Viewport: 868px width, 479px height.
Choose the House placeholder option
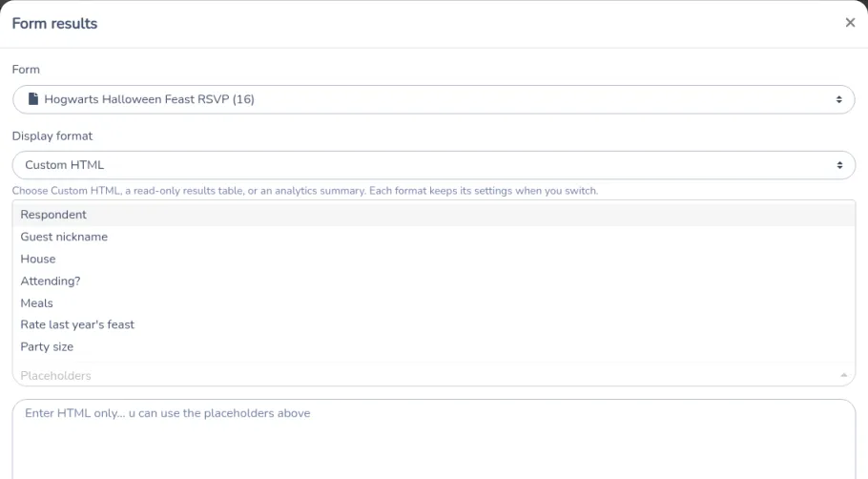433,260
